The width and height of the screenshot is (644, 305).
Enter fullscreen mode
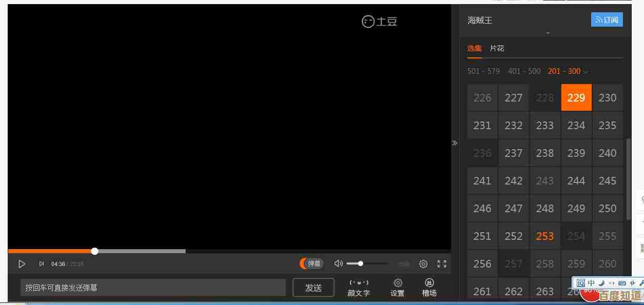441,264
